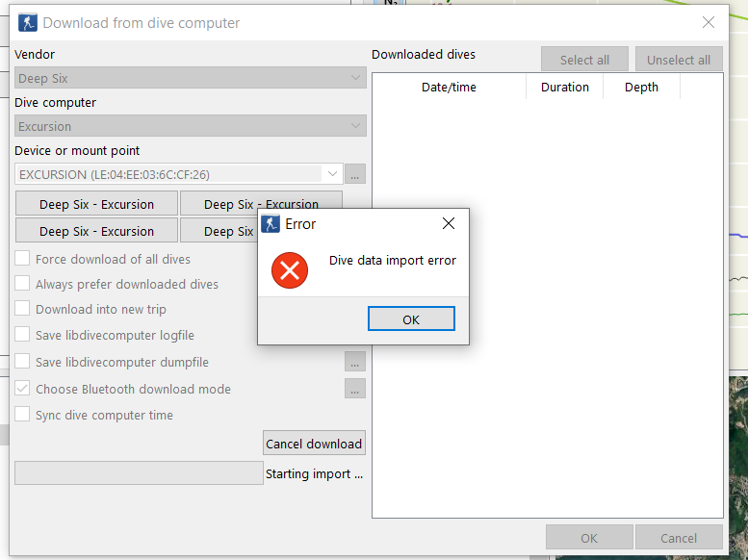Viewport: 748px width, 560px height.
Task: Expand the Dive computer Excursion dropdown
Action: (x=191, y=126)
